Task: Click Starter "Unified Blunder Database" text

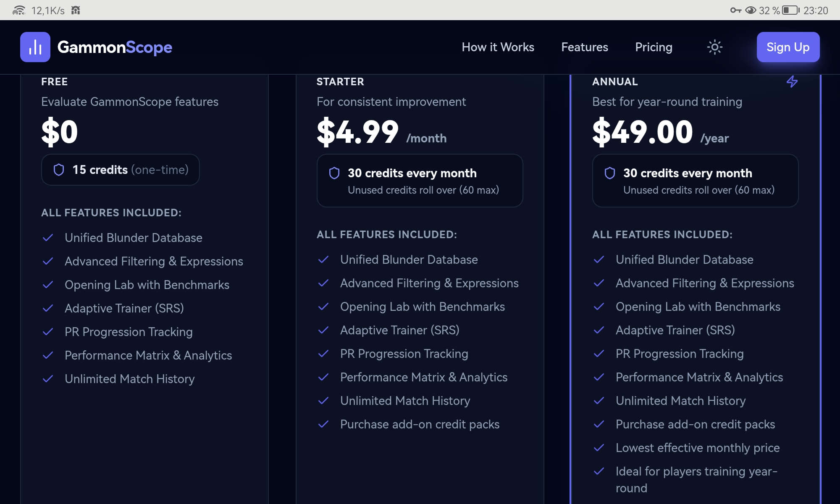Action: pos(409,260)
